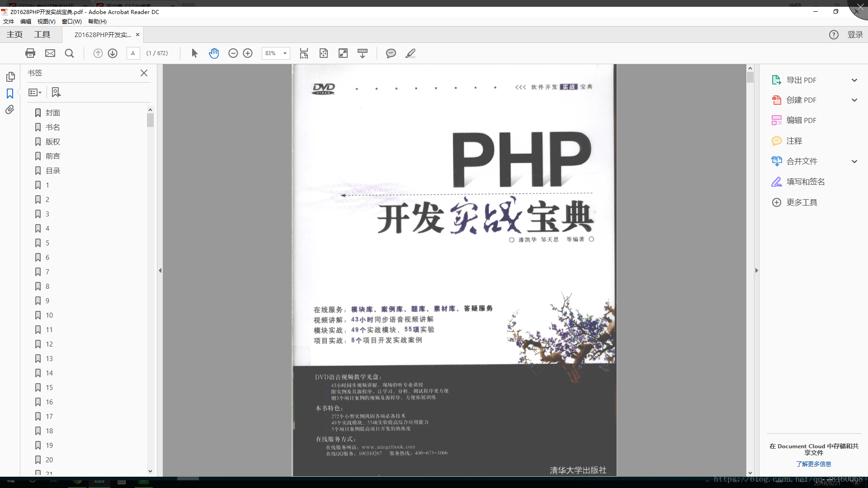Click the fit width scrolling icon
Image resolution: width=868 pixels, height=488 pixels.
coord(304,53)
